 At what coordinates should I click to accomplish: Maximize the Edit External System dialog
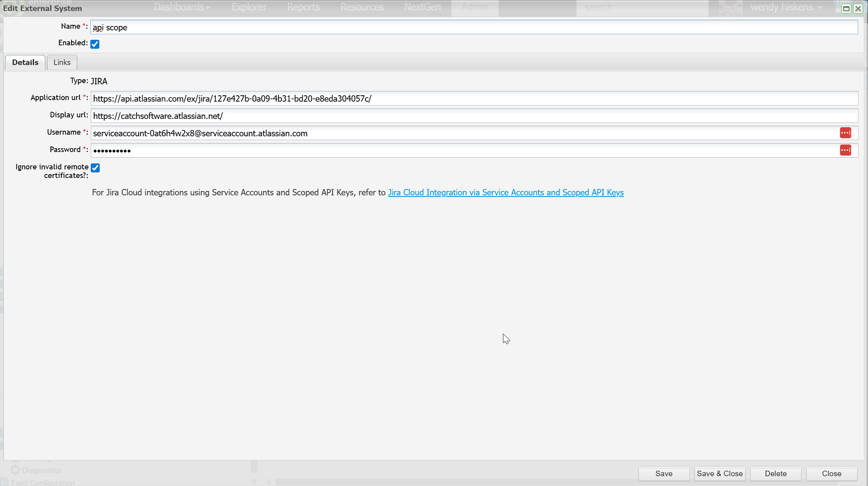click(846, 8)
